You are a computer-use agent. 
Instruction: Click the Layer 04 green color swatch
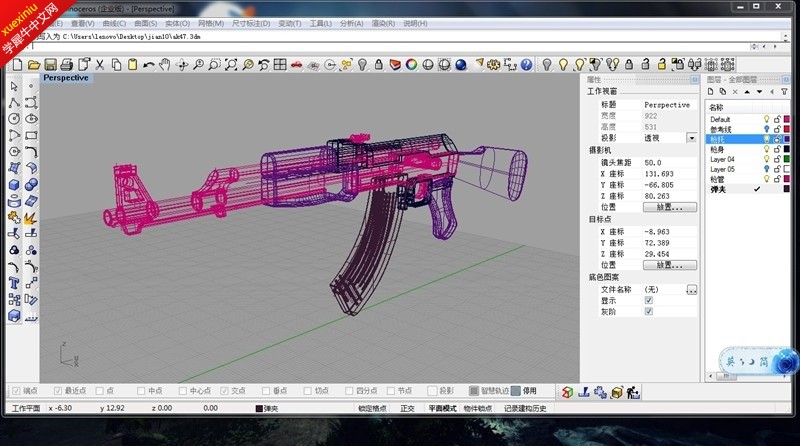787,159
